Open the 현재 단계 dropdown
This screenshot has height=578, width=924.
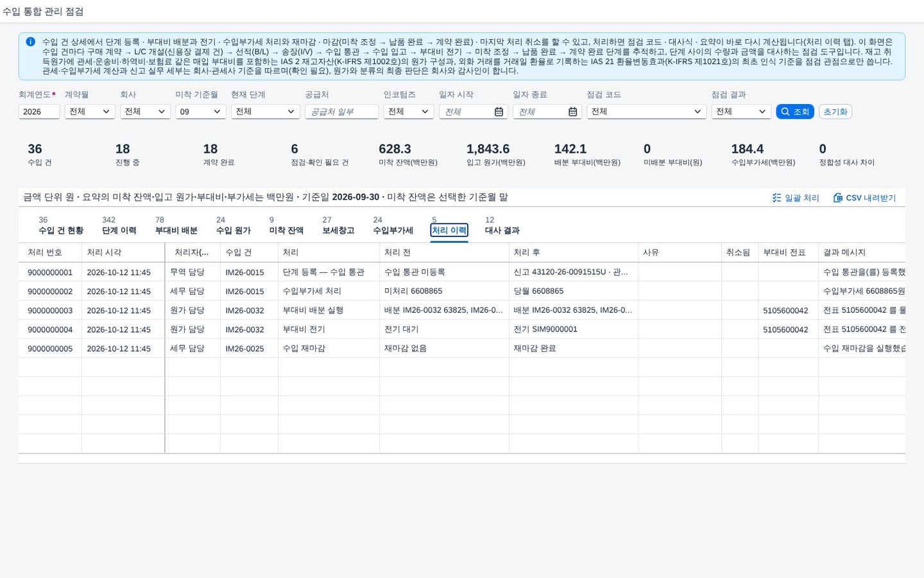pyautogui.click(x=266, y=112)
